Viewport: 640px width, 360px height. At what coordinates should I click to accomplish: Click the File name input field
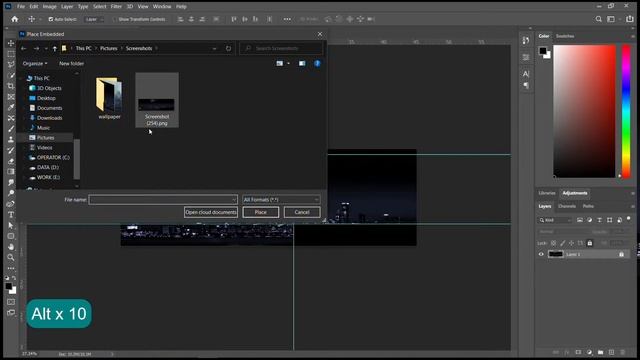point(160,200)
